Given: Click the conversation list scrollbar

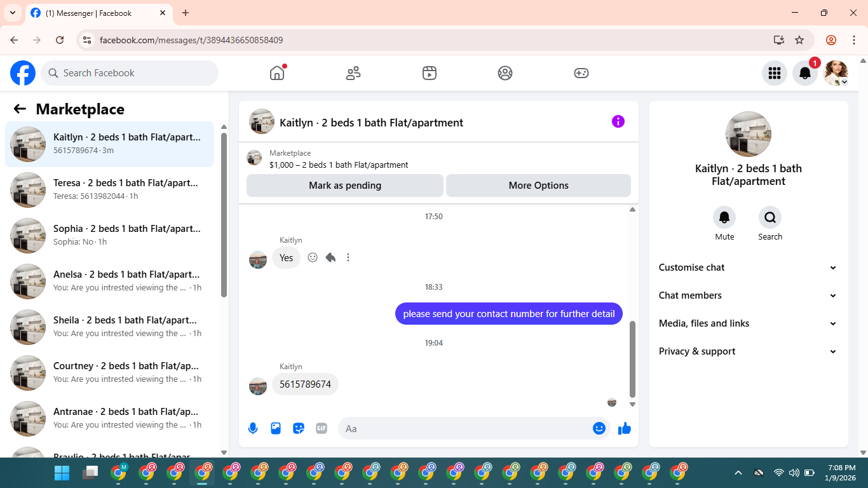Looking at the screenshot, I should pyautogui.click(x=224, y=215).
